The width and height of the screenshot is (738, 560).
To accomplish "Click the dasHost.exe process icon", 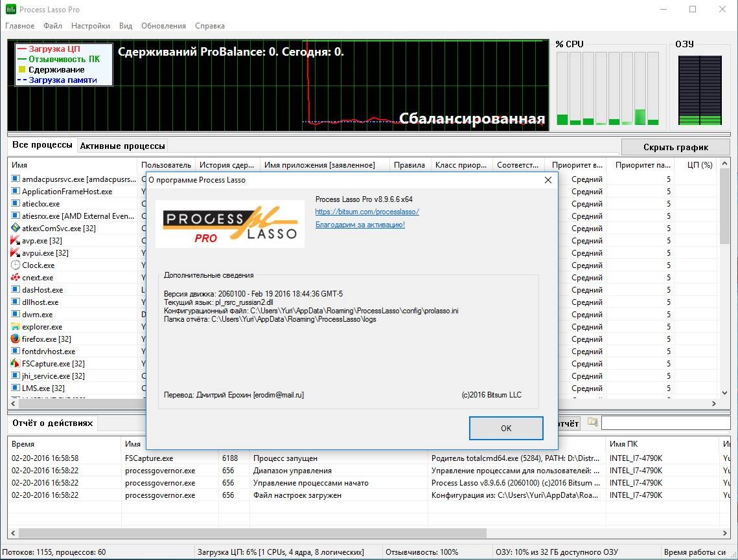I will click(x=15, y=289).
